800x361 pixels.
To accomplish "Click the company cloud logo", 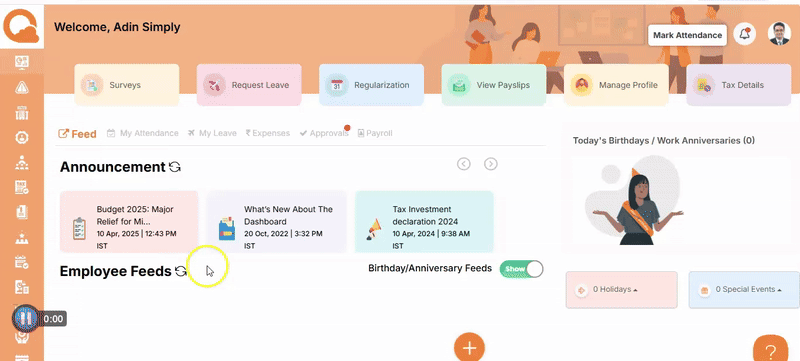I will (21, 28).
